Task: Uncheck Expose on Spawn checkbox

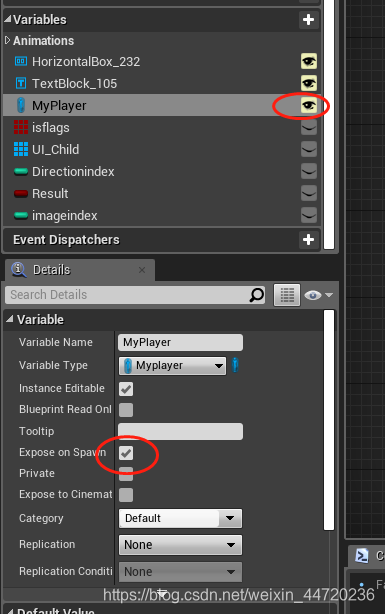Action: 126,453
